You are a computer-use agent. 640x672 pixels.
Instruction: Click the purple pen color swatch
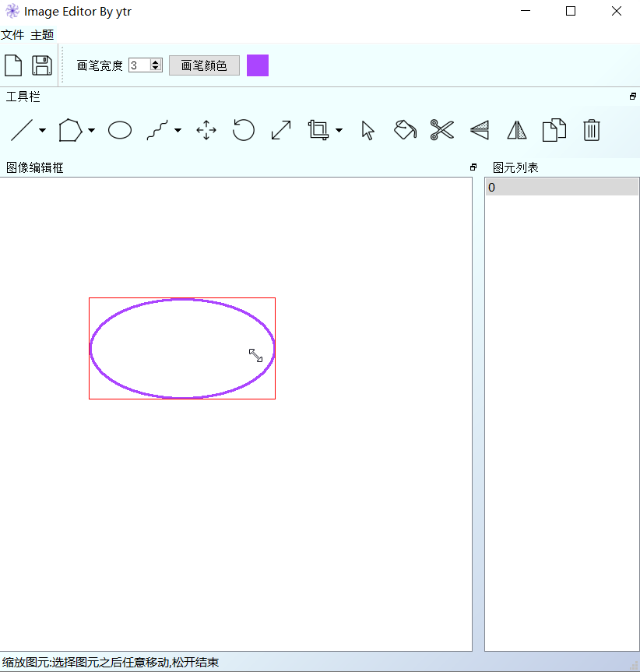tap(258, 65)
